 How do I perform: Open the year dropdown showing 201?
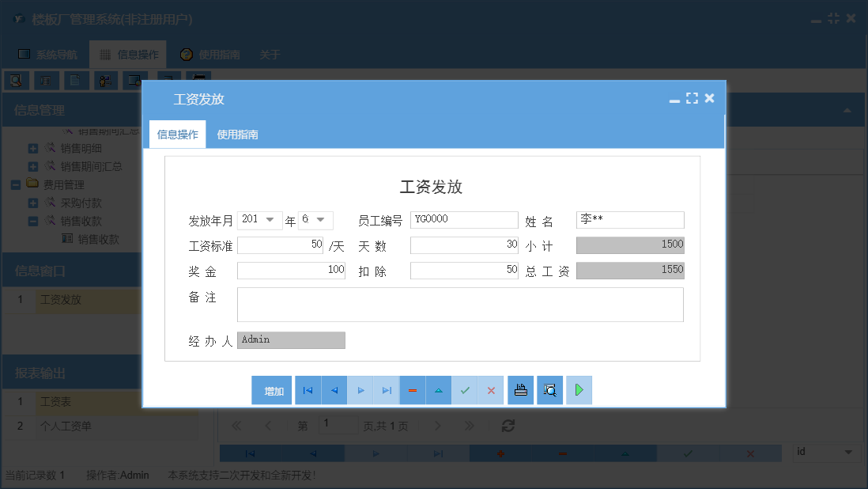[x=270, y=220]
